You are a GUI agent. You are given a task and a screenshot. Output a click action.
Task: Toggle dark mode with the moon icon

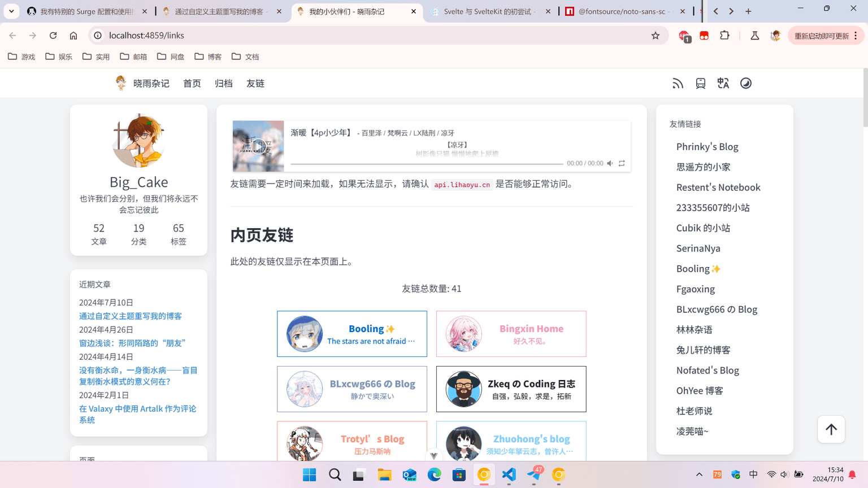[x=745, y=83]
